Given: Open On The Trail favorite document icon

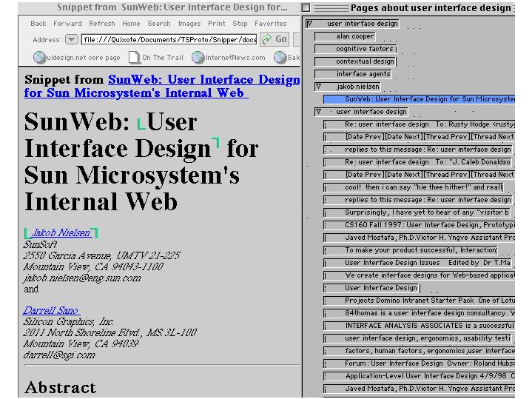Looking at the screenshot, I should (x=135, y=58).
